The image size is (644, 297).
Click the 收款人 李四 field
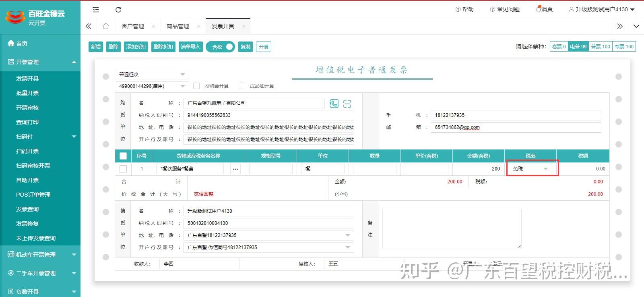coord(199,264)
